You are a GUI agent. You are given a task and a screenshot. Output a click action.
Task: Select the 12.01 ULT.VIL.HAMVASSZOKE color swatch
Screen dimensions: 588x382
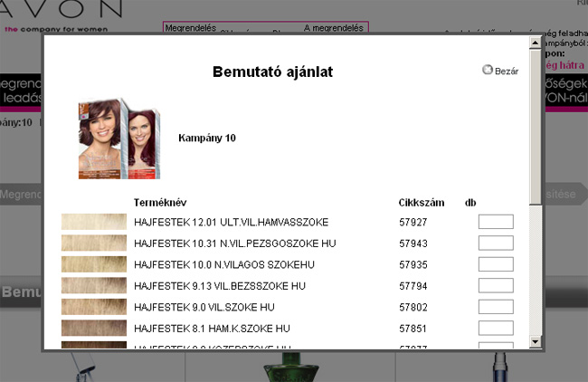[94, 222]
